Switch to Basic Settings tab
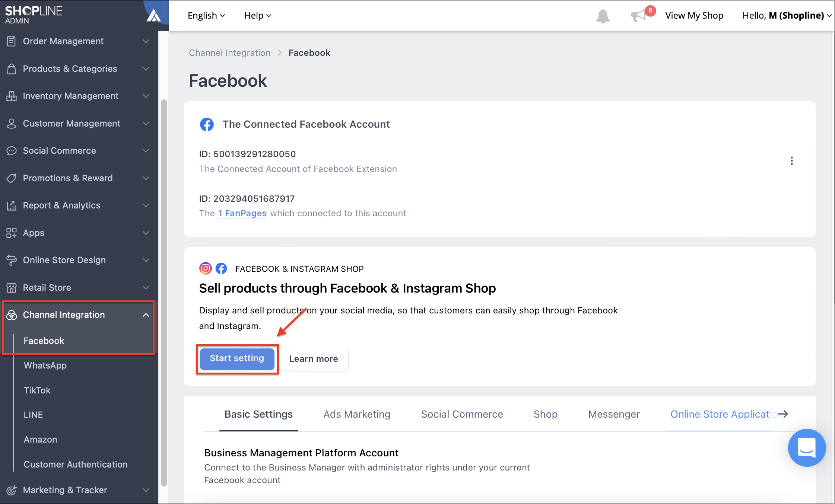835x504 pixels. (258, 414)
